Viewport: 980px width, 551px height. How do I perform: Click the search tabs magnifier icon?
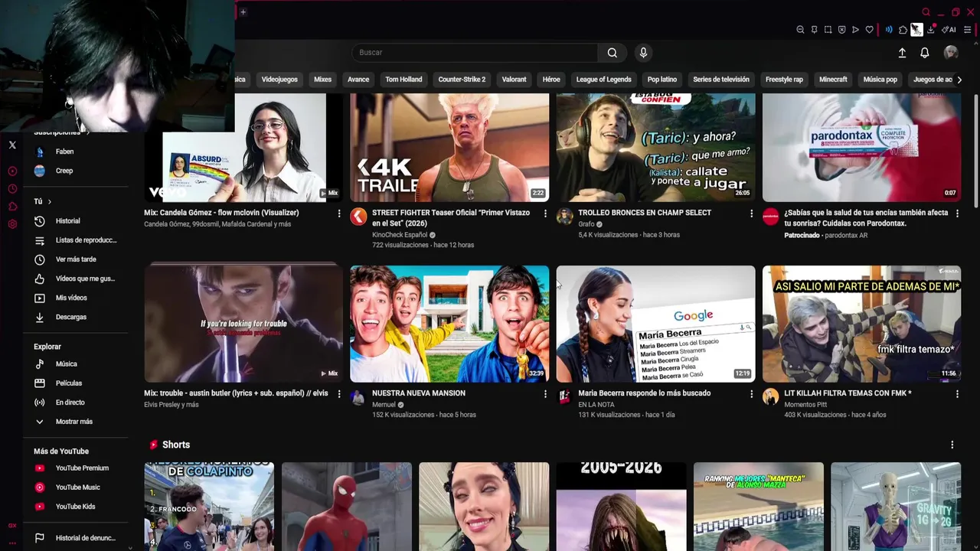point(926,12)
